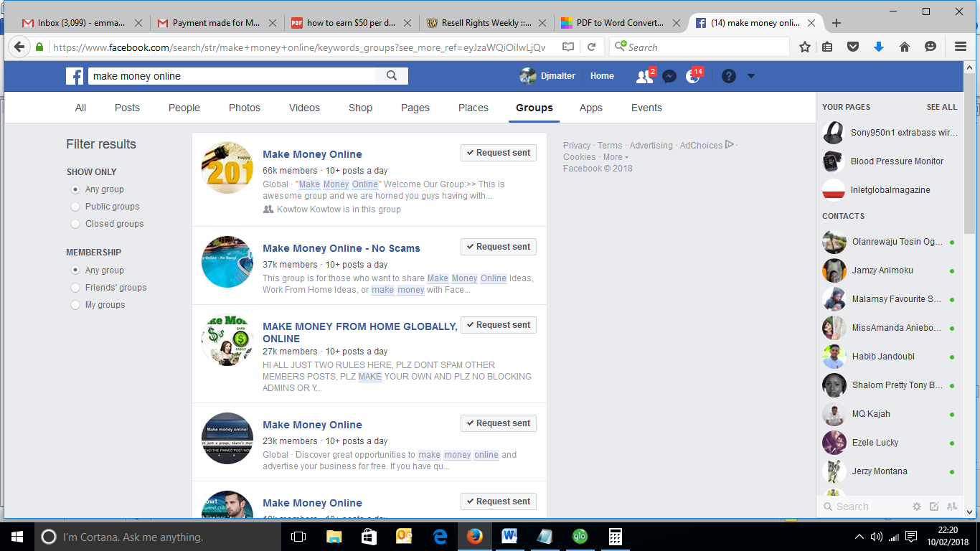The image size is (980, 551).
Task: Expand the account menu arrow in header
Action: coord(751,76)
